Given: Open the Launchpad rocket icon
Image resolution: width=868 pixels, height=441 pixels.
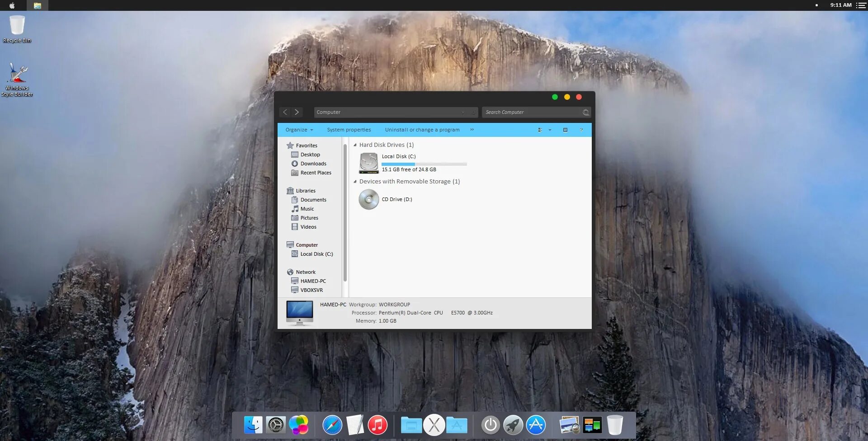Looking at the screenshot, I should pyautogui.click(x=513, y=425).
